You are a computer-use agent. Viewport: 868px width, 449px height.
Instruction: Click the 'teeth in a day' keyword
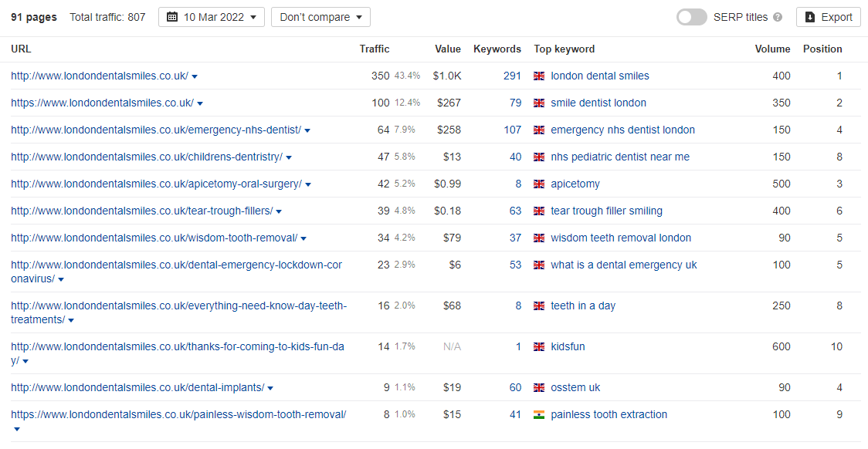point(583,306)
